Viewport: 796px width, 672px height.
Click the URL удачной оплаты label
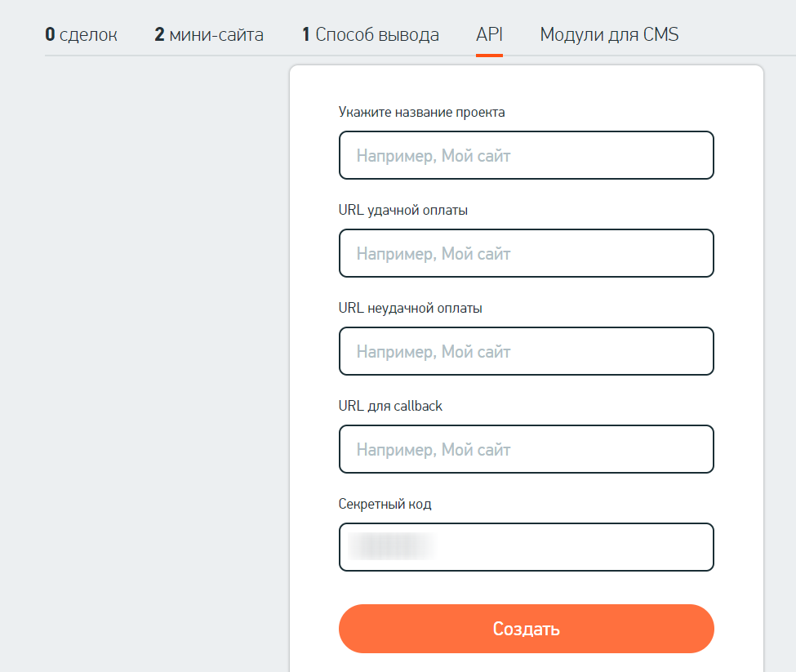pos(403,211)
